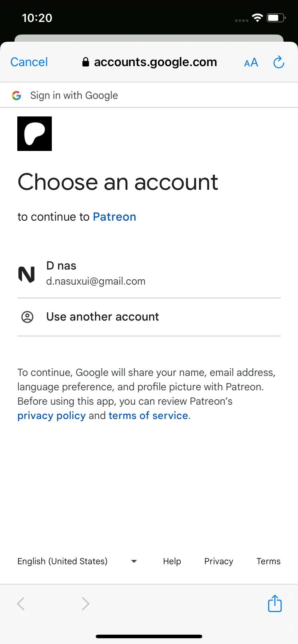Screen dimensions: 298x644
Task: Open the terms of service link
Action: point(148,415)
